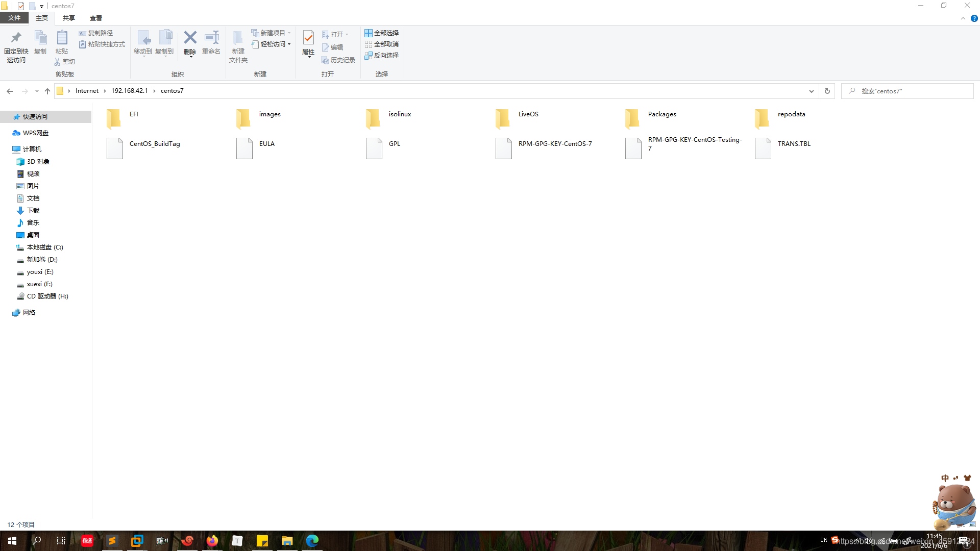Image resolution: width=980 pixels, height=551 pixels.
Task: Open the Easy access dropdown
Action: click(271, 44)
